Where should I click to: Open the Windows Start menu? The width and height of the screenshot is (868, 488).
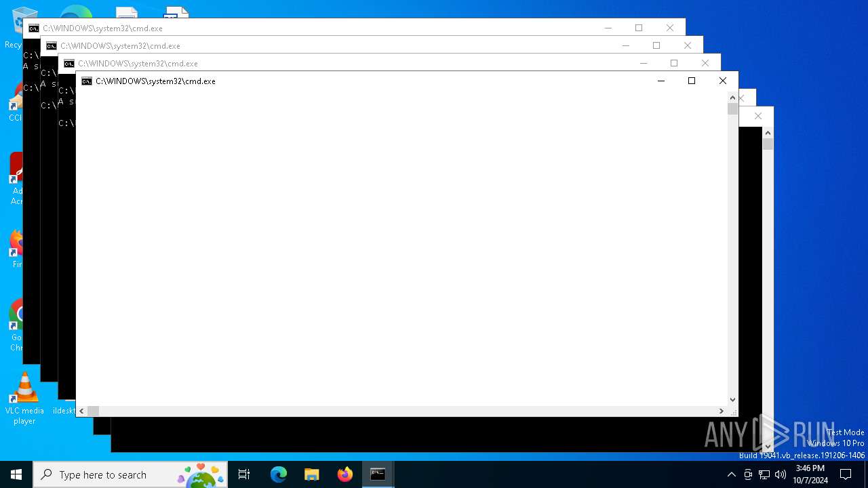click(16, 474)
